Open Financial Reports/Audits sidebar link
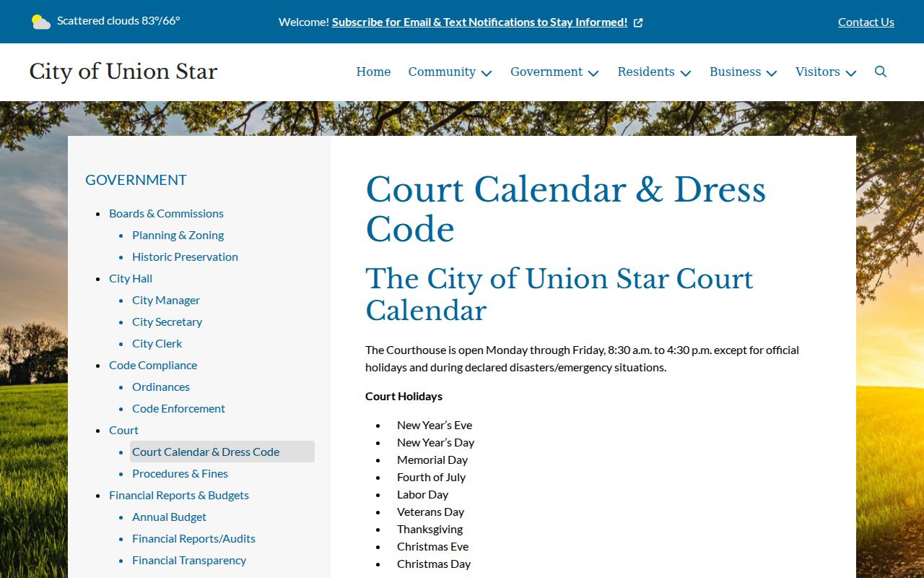The height and width of the screenshot is (578, 924). click(193, 538)
